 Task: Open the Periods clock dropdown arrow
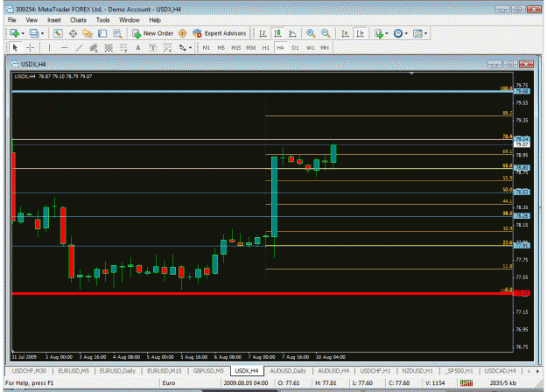pyautogui.click(x=406, y=34)
